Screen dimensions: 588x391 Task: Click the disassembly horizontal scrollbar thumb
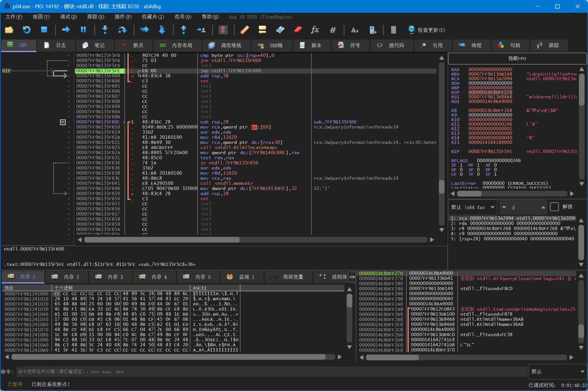coord(162,240)
